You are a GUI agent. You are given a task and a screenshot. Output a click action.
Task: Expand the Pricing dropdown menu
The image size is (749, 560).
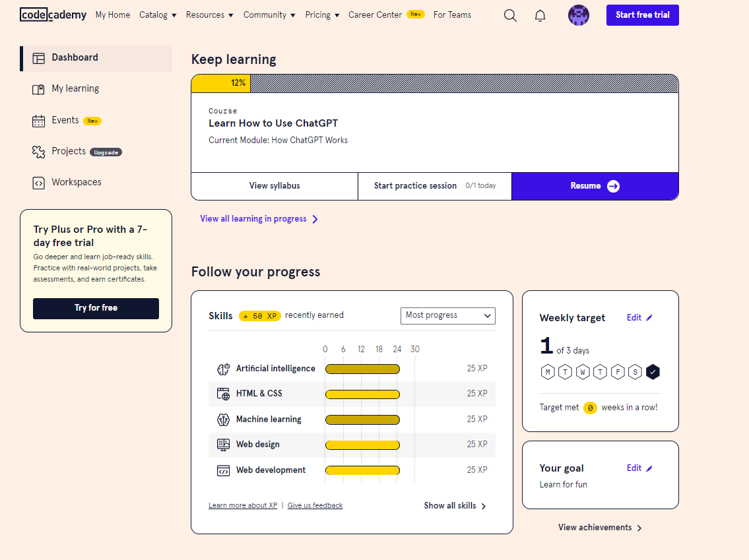click(x=323, y=15)
